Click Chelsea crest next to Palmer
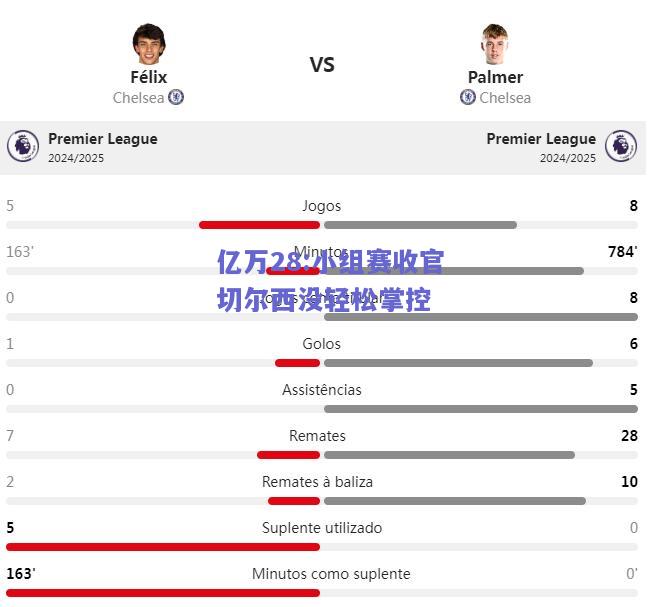The height and width of the screenshot is (607, 660). 468,97
